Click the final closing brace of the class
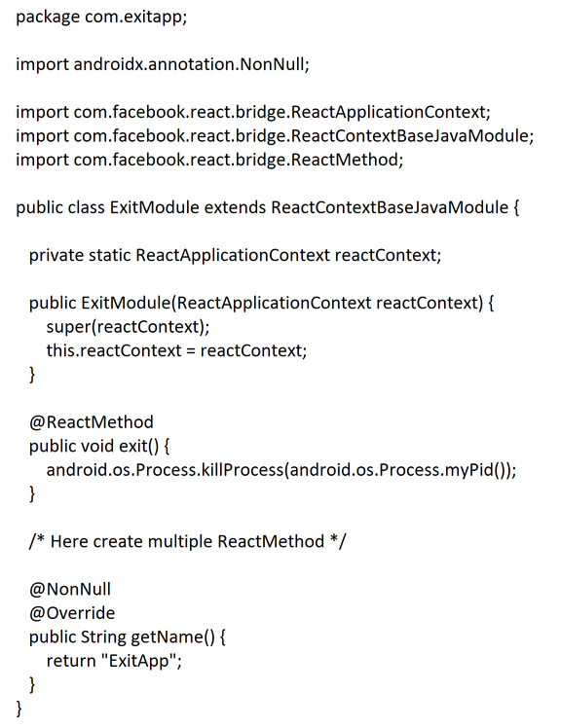The image size is (561, 728). (19, 709)
